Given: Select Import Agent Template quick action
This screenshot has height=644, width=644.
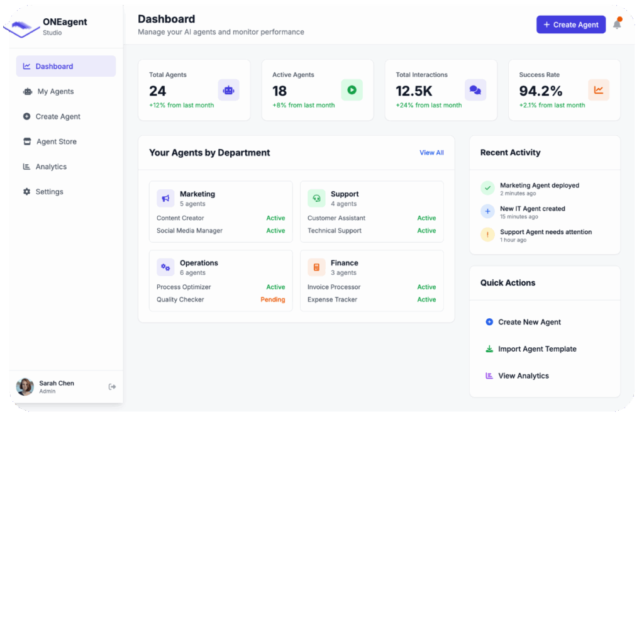Looking at the screenshot, I should click(536, 349).
